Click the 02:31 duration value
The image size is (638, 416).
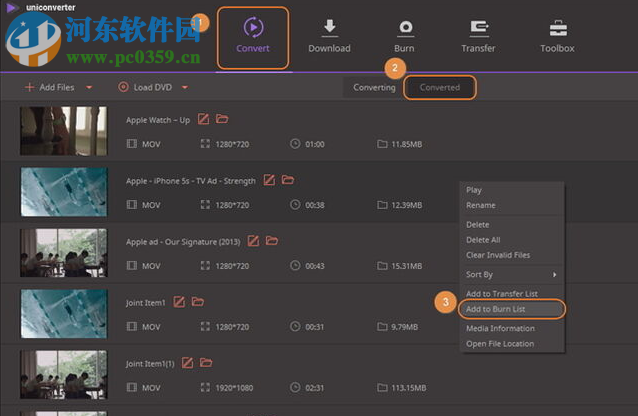(315, 388)
